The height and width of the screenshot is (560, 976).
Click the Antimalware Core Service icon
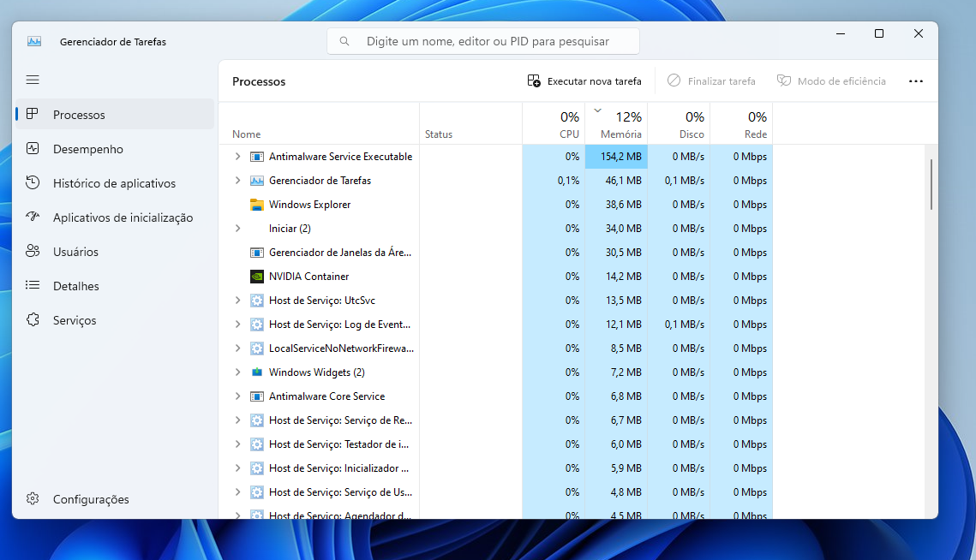pyautogui.click(x=256, y=396)
